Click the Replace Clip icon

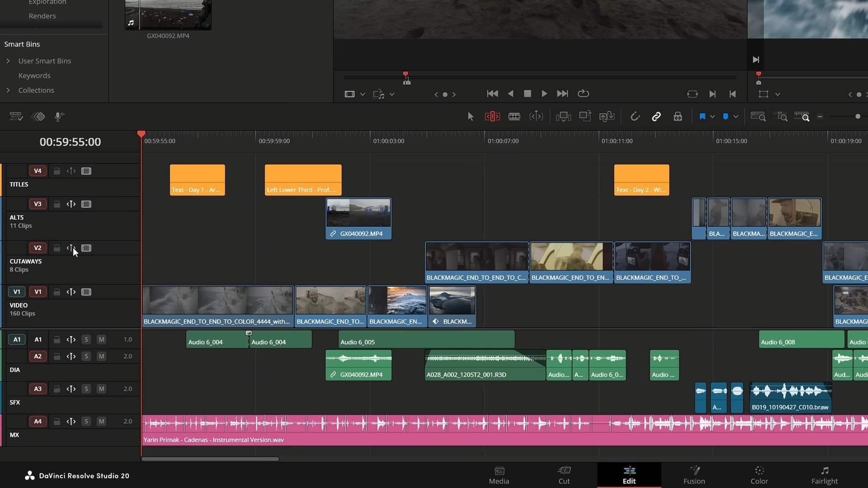click(607, 116)
